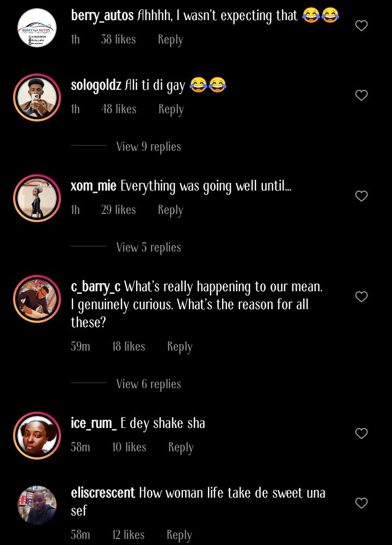Viewport: 392px width, 545px height.
Task: View the 48 likes on sologoldz's comment
Action: [119, 109]
